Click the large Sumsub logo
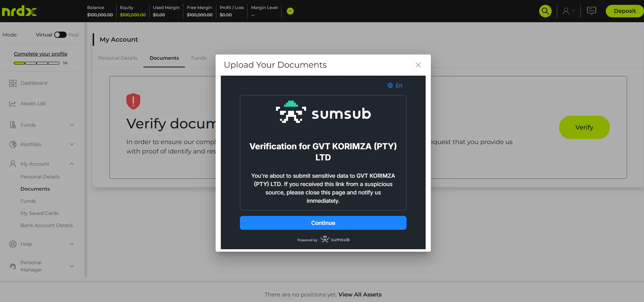The height and width of the screenshot is (302, 644). point(323,112)
